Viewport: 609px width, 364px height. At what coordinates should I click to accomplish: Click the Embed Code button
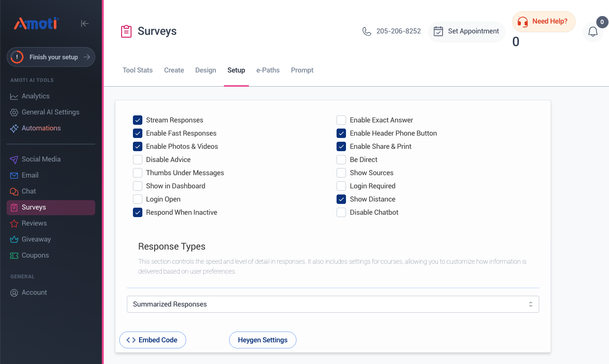pos(153,340)
